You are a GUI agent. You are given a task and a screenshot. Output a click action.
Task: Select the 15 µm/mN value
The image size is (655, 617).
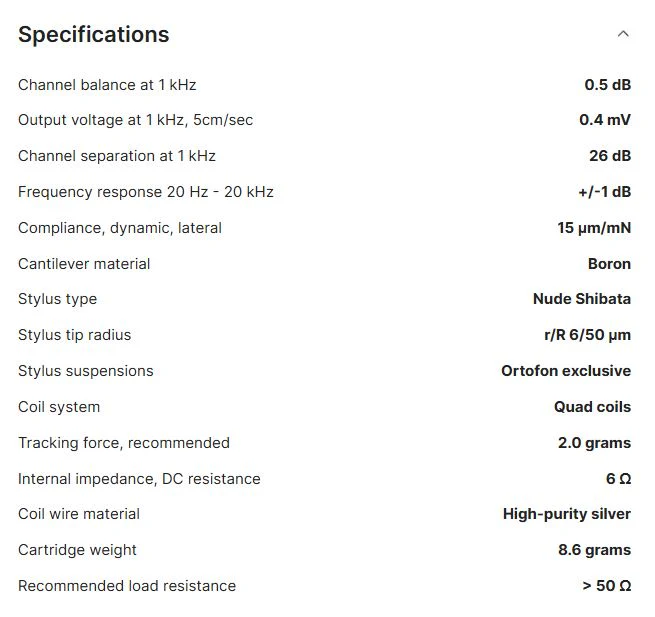[x=594, y=228]
